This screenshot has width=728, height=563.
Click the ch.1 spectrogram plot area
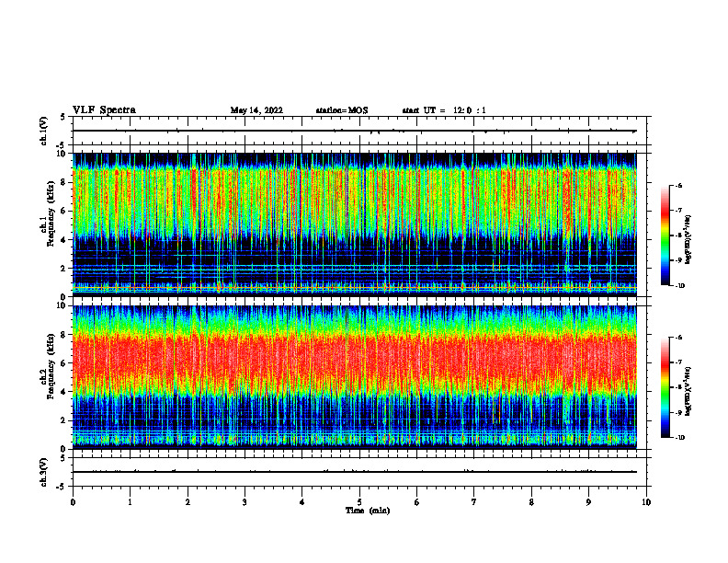coord(355,224)
